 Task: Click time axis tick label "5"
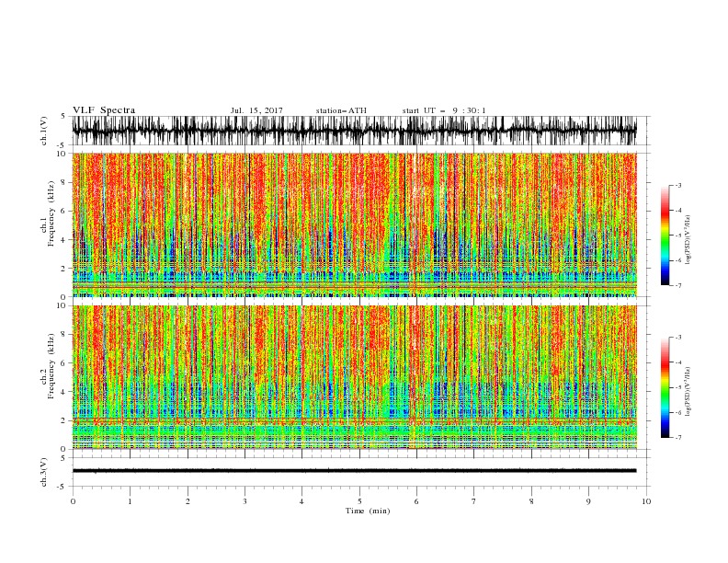tap(359, 501)
